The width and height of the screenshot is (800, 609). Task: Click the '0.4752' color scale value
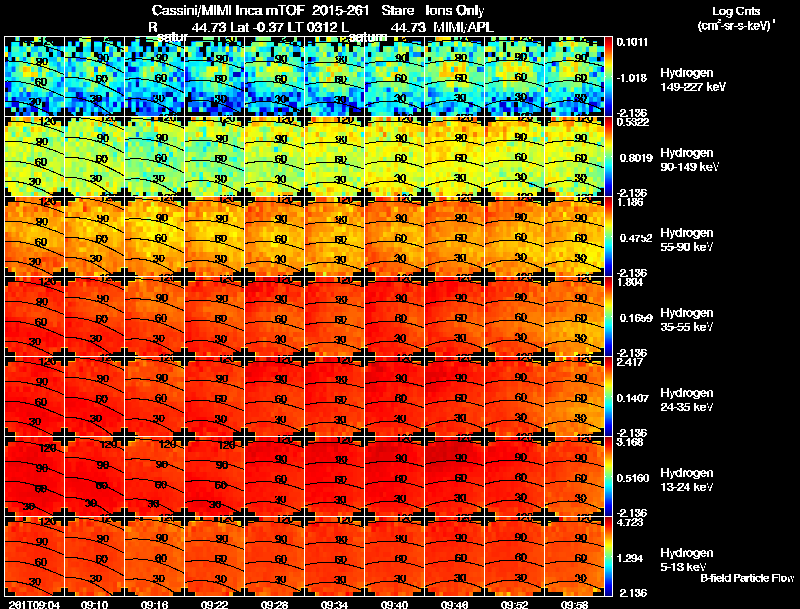pyautogui.click(x=636, y=238)
